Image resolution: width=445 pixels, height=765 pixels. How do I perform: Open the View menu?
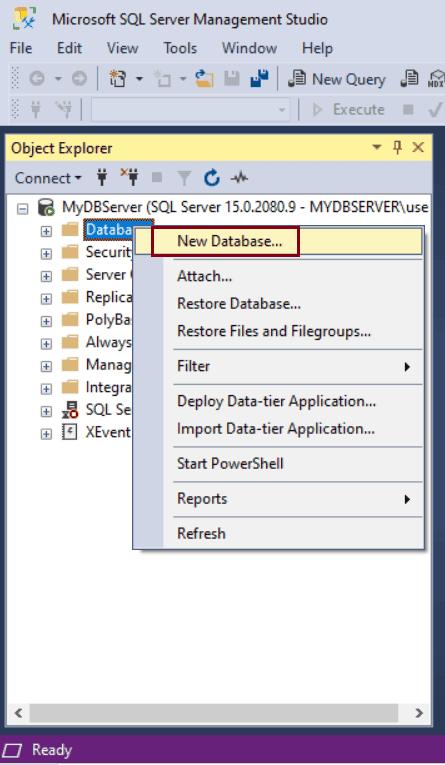[x=122, y=48]
